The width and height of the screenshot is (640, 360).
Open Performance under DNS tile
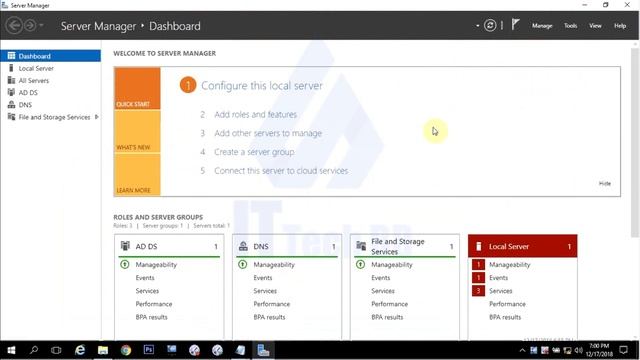click(x=271, y=304)
